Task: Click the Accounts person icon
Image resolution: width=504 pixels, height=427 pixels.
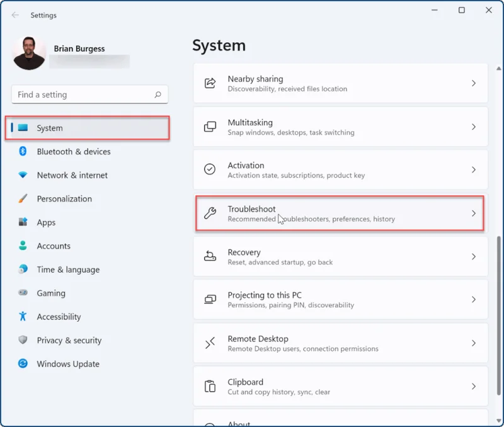Action: tap(23, 246)
